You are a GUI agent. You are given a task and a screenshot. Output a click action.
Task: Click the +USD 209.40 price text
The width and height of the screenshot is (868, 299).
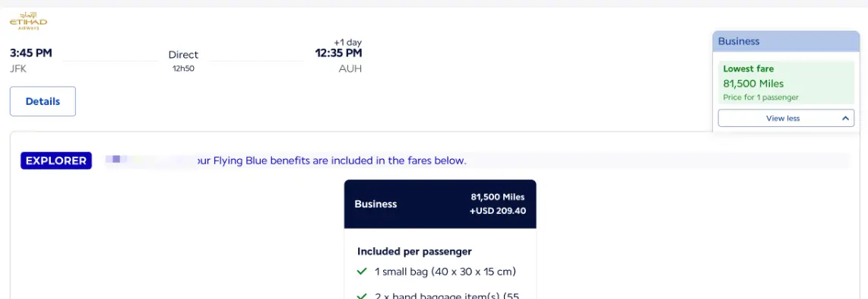click(498, 211)
